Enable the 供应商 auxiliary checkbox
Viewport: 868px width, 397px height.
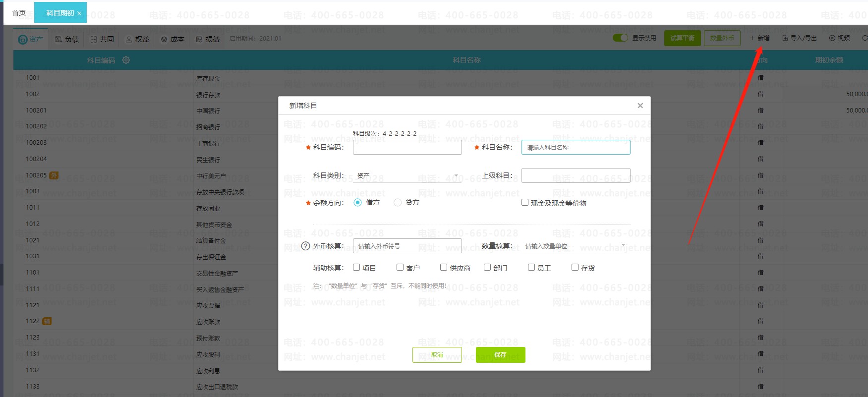(444, 268)
